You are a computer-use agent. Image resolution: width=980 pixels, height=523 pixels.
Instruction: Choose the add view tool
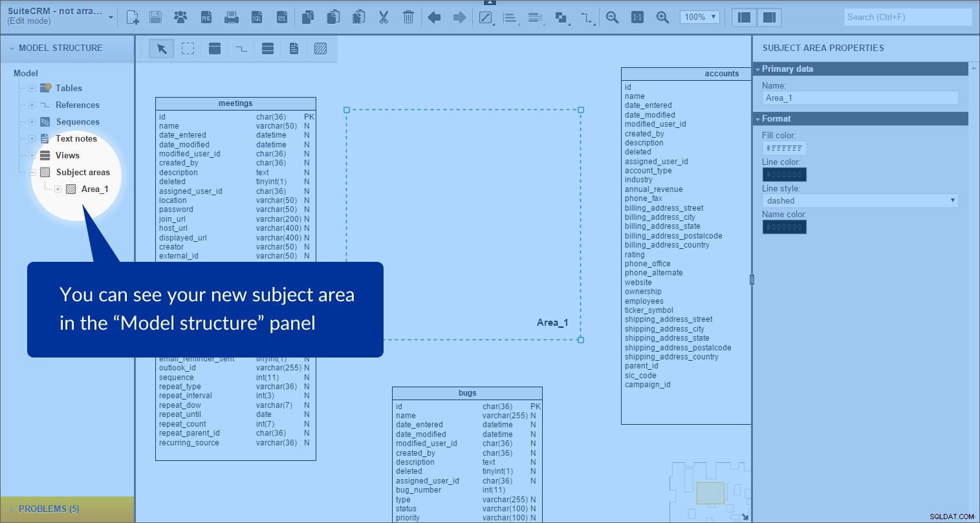pyautogui.click(x=268, y=48)
